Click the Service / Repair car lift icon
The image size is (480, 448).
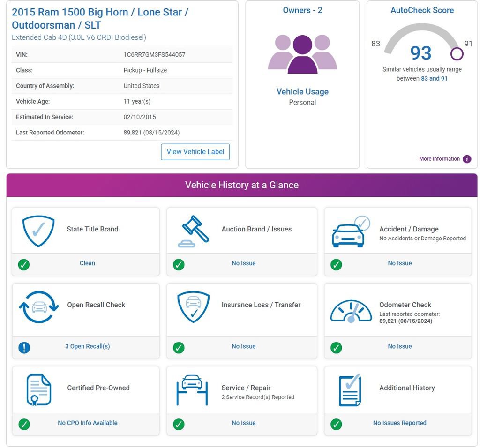(192, 390)
